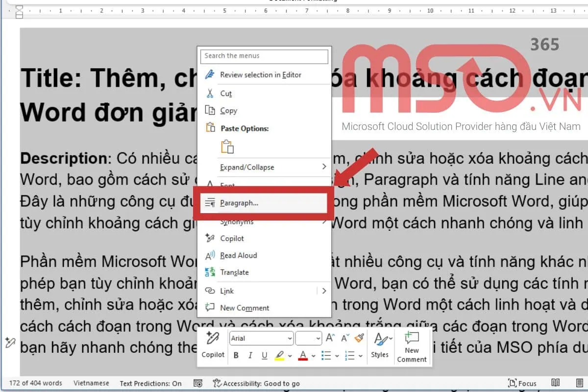Click Text Predictions: On in the status bar
This screenshot has width=588, height=392.
[150, 384]
